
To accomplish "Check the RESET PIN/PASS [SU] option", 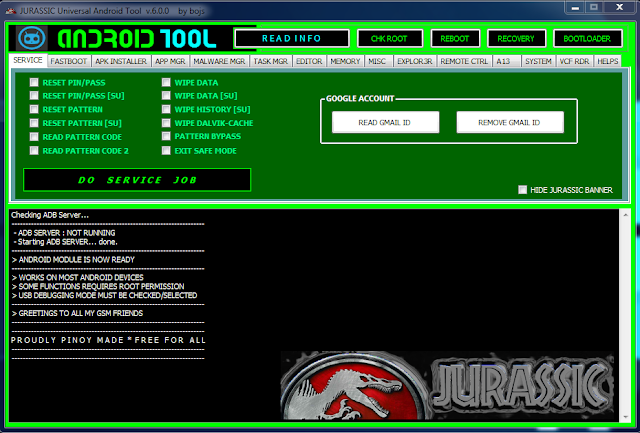I will point(34,95).
